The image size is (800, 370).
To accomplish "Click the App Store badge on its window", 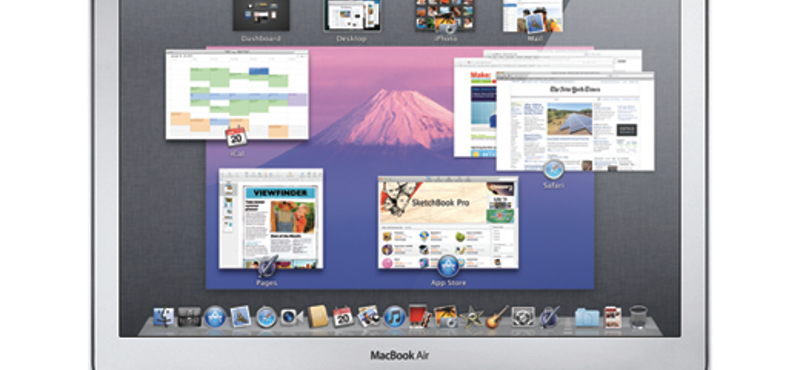I will (x=448, y=266).
